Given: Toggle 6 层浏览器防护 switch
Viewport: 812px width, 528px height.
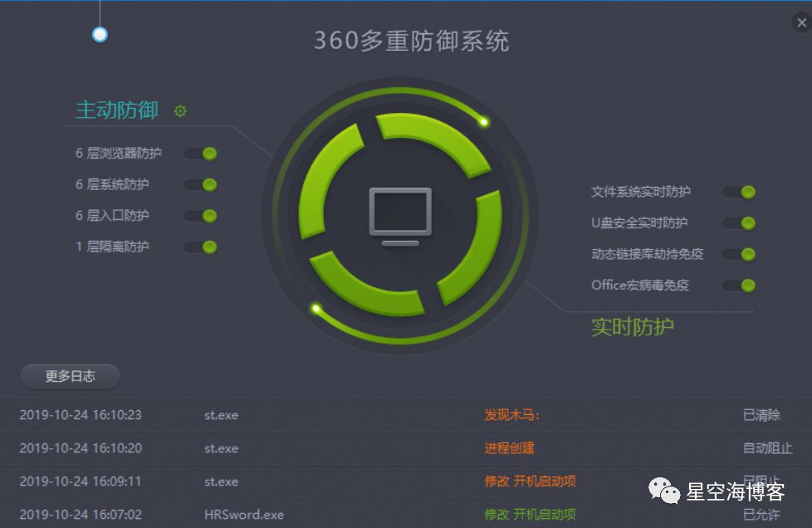Looking at the screenshot, I should 201,154.
